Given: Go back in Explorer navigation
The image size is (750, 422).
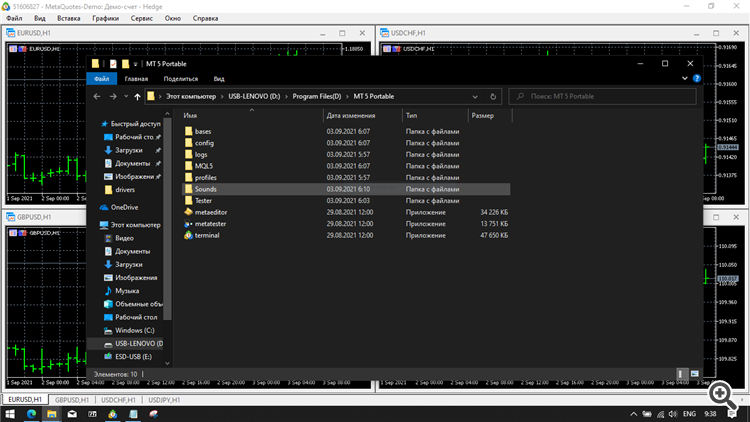Looking at the screenshot, I should [97, 96].
